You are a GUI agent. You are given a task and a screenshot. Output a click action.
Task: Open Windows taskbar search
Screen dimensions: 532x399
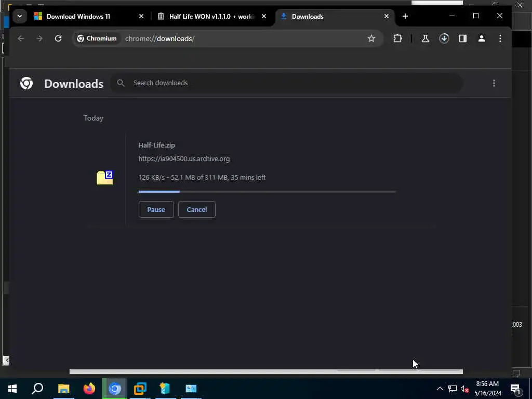37,389
